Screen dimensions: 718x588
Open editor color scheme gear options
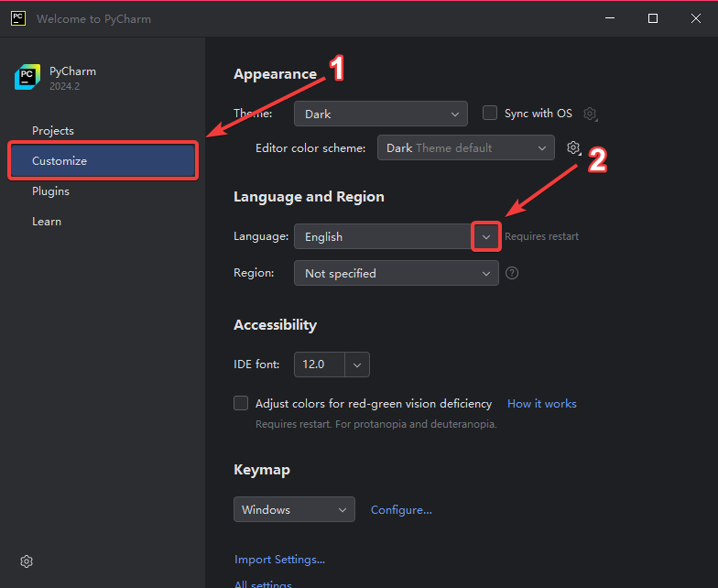pos(573,147)
